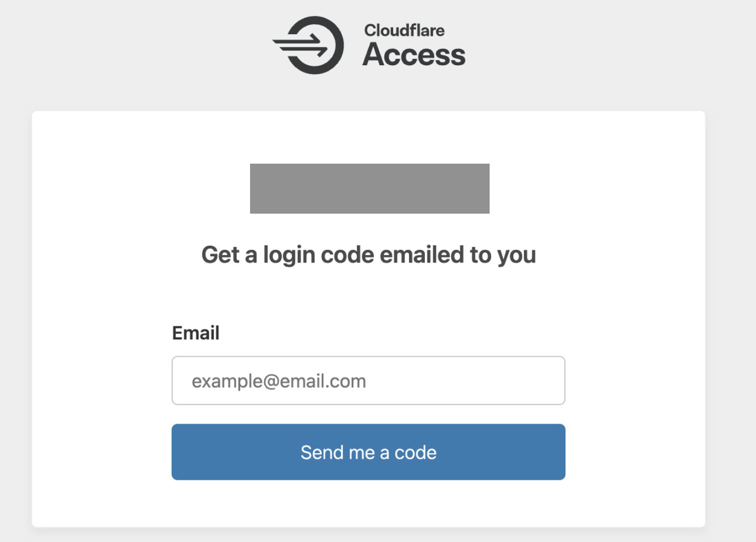The width and height of the screenshot is (756, 542).
Task: Click the "Email" field label
Action: click(195, 333)
